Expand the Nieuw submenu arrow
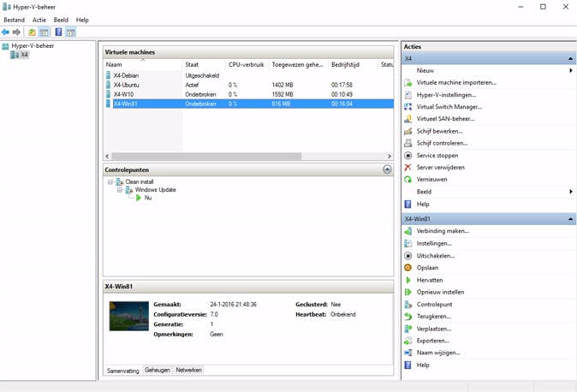Screen dimensions: 577x392 point(570,70)
